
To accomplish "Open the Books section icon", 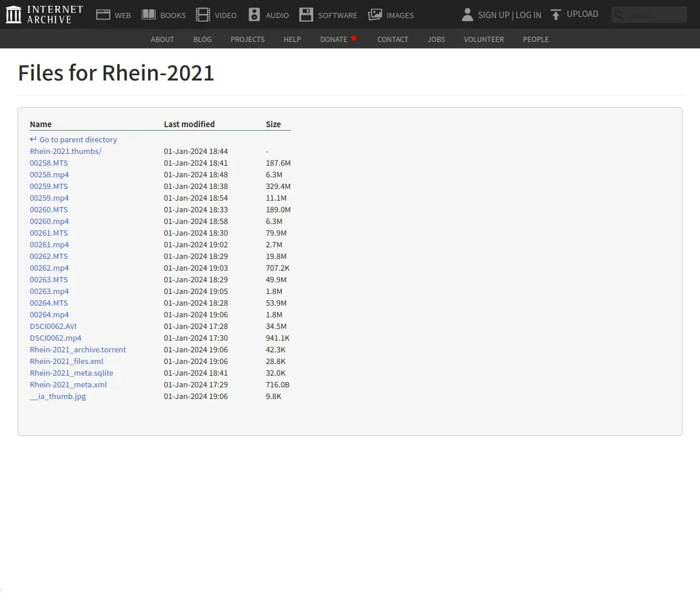I will click(149, 15).
